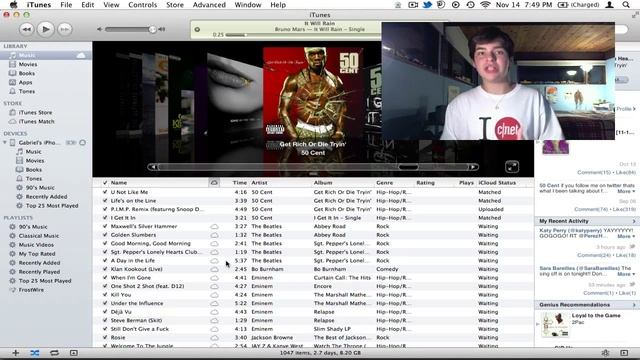Click the iCloud download column header
Image resolution: width=640 pixels, height=360 pixels.
click(214, 182)
